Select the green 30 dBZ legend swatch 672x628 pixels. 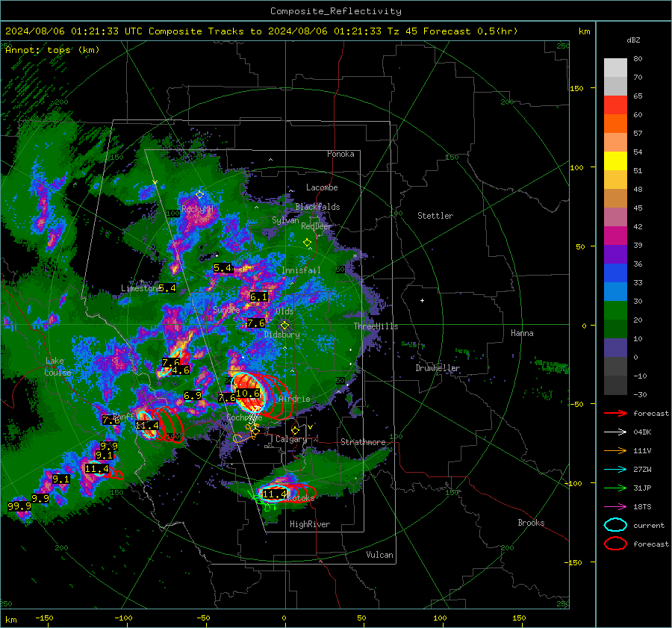point(615,311)
